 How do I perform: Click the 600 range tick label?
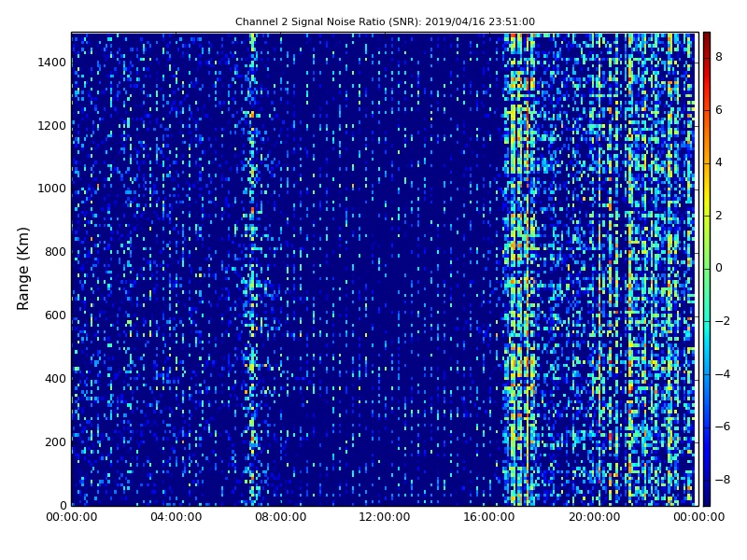coord(55,315)
